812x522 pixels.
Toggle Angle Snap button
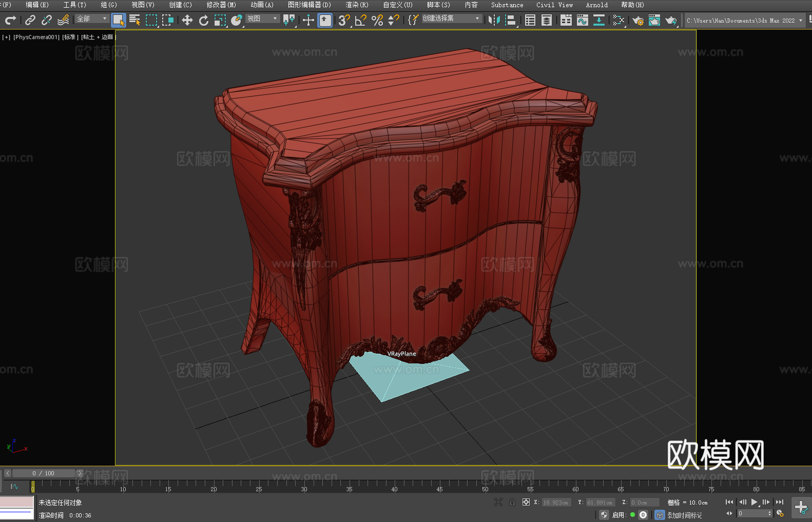pyautogui.click(x=361, y=21)
